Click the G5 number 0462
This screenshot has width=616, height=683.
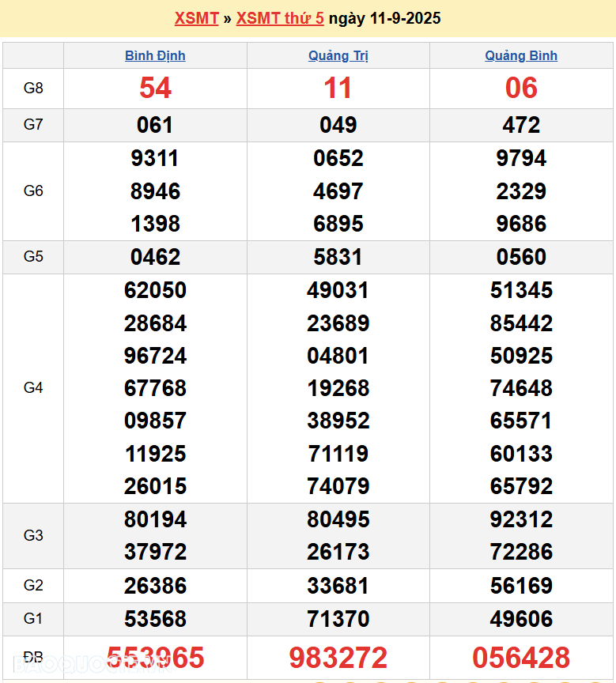155,257
